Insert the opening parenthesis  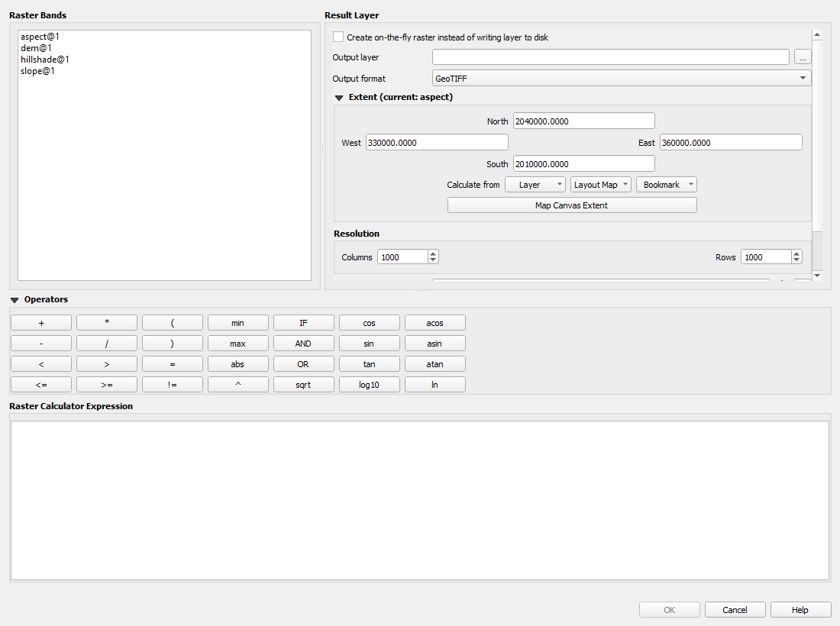coord(173,323)
